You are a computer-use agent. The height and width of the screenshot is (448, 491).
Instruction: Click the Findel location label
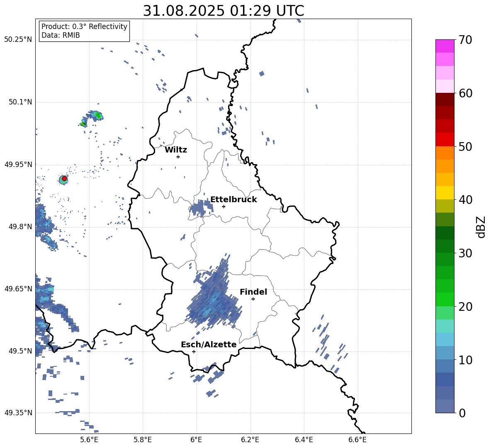pyautogui.click(x=253, y=292)
